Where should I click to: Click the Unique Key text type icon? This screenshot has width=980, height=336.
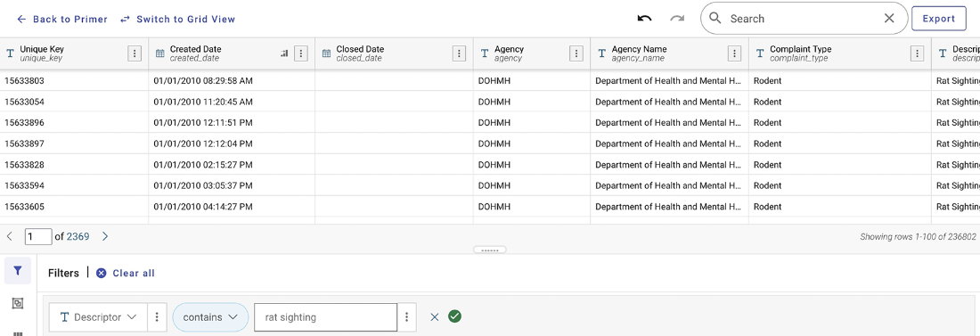point(10,53)
